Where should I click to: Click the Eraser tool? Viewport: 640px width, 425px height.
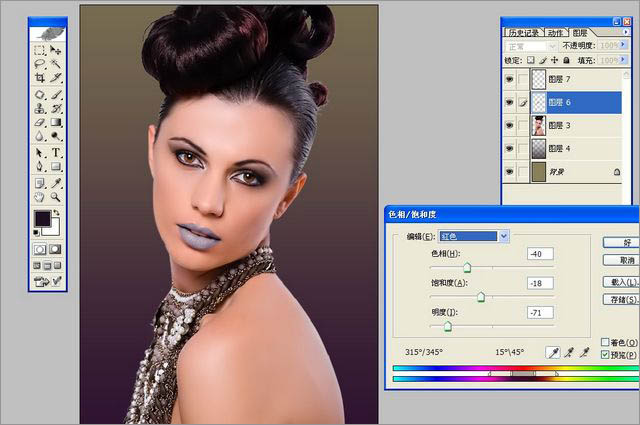coord(40,123)
